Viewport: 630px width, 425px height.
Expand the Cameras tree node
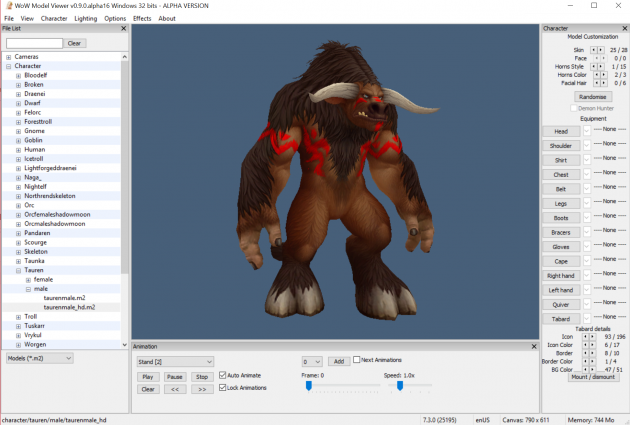click(x=8, y=57)
